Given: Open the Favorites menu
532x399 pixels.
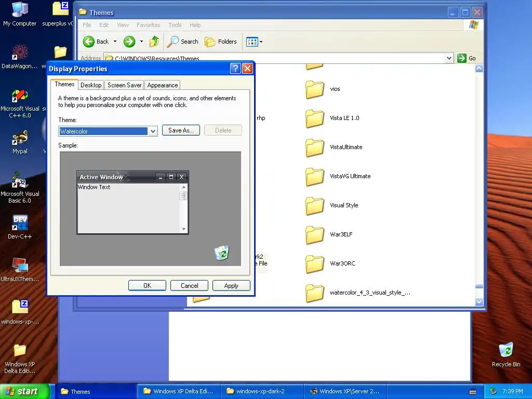Looking at the screenshot, I should 148,25.
